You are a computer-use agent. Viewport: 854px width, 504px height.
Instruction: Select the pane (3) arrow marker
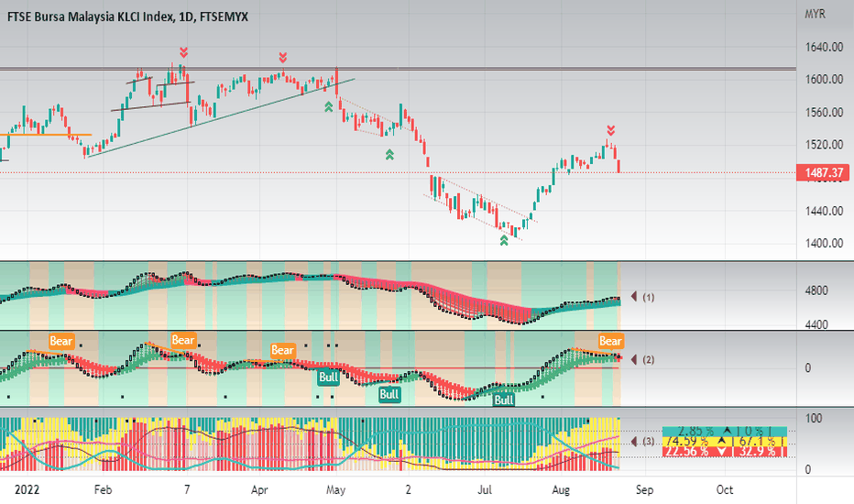click(x=634, y=441)
